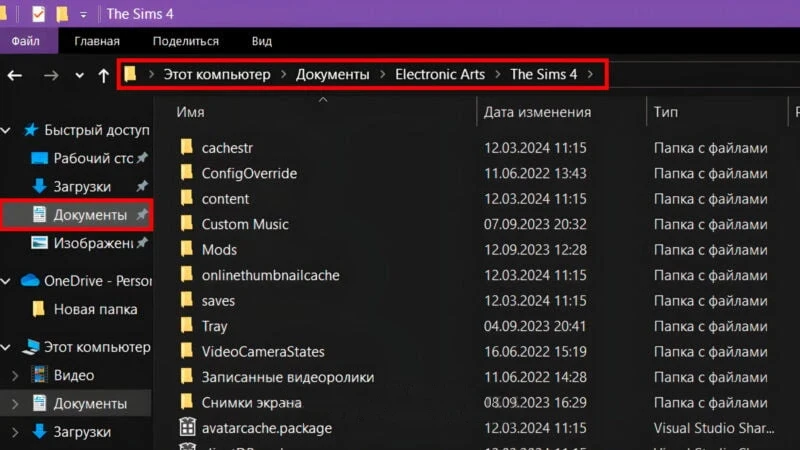Click the address bar folder icon
Image resolution: width=800 pixels, height=450 pixels.
tap(130, 74)
